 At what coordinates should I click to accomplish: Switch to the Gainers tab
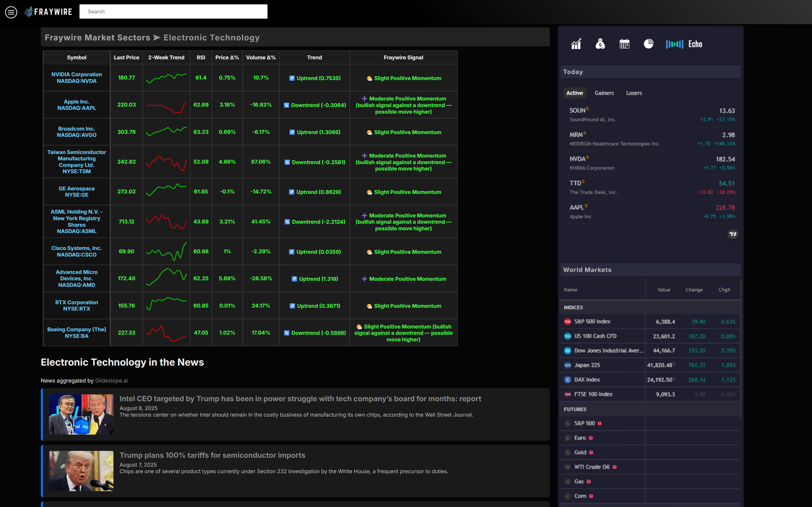pos(604,93)
